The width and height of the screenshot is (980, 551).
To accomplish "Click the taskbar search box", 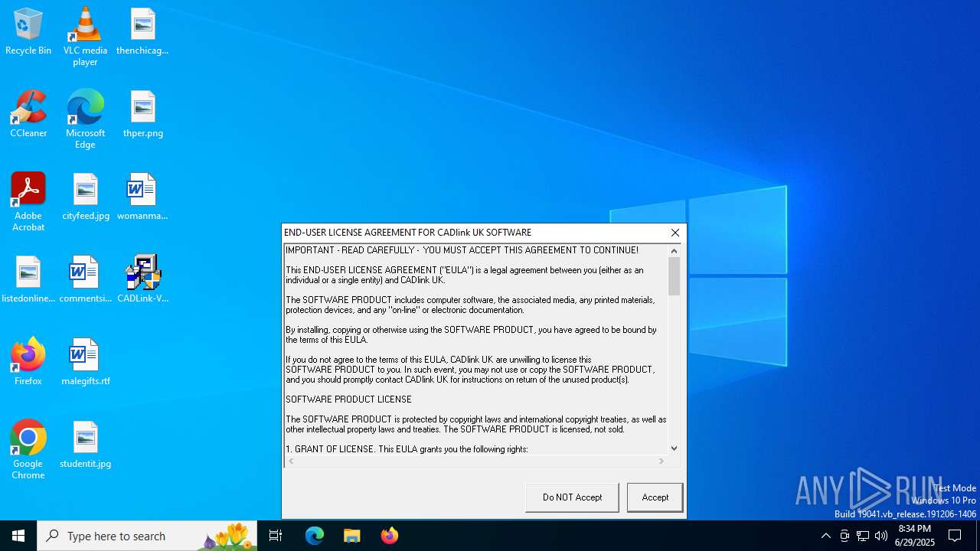I will tap(147, 536).
